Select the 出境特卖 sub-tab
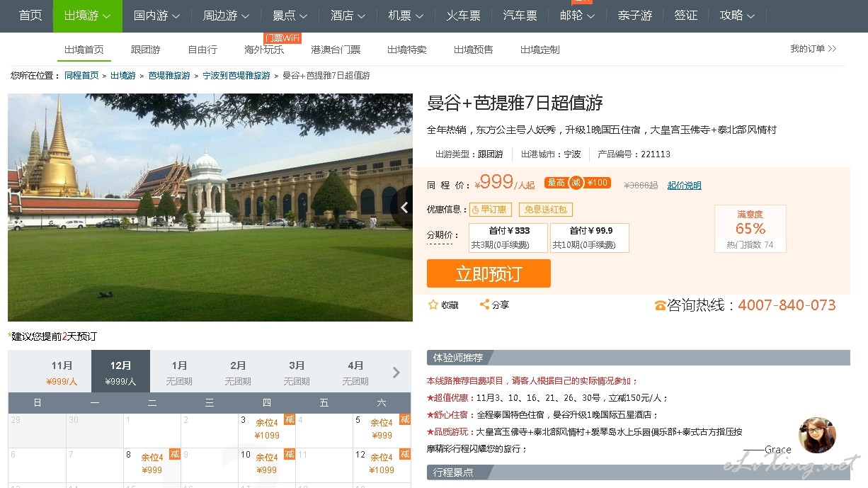Screen dimensions: 868x488 407,50
